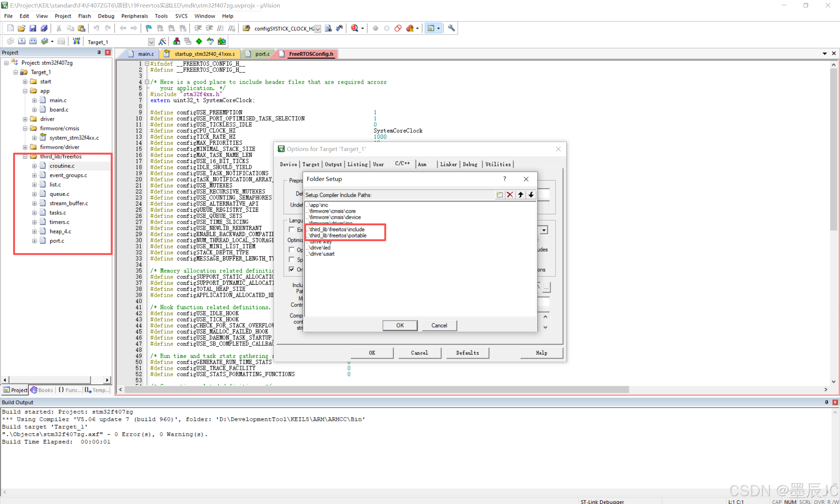Click the Save All toolbar icon

click(x=44, y=28)
